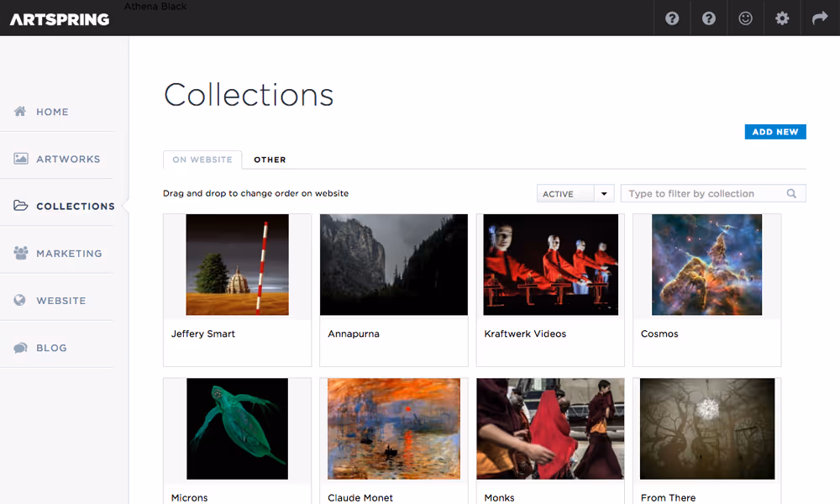840x504 pixels.
Task: Click the Marketing people icon in sidebar
Action: pyautogui.click(x=21, y=253)
